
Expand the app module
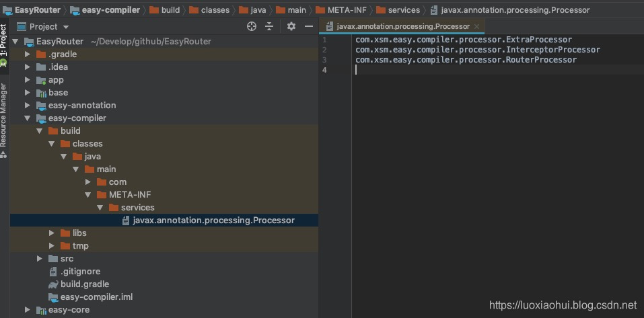coord(28,79)
